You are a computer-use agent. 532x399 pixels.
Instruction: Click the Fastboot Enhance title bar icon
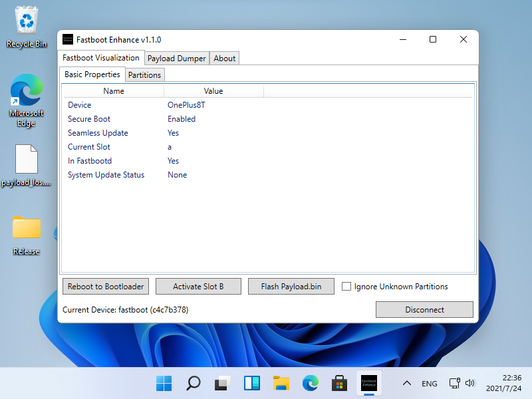point(68,39)
